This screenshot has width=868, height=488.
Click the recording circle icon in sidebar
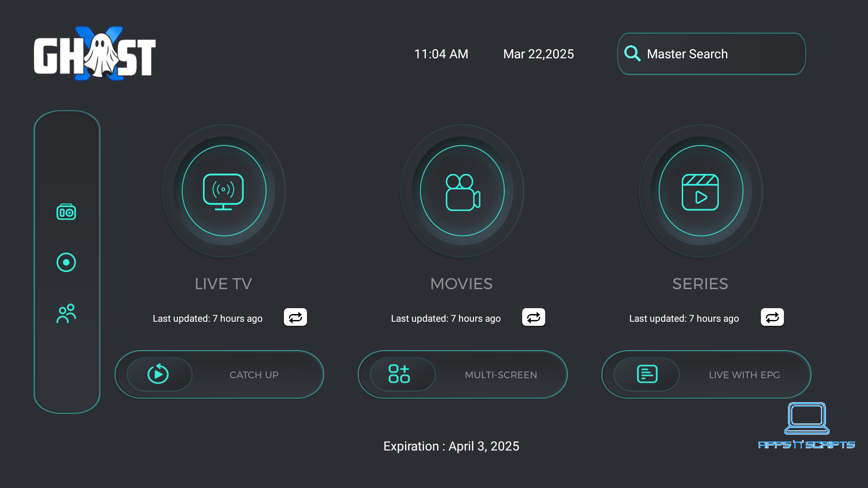(66, 263)
